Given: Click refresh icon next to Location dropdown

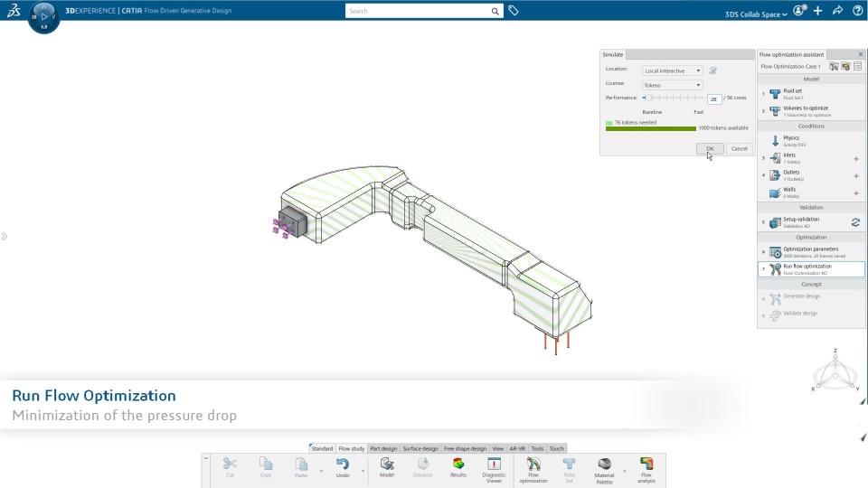Looking at the screenshot, I should 713,70.
